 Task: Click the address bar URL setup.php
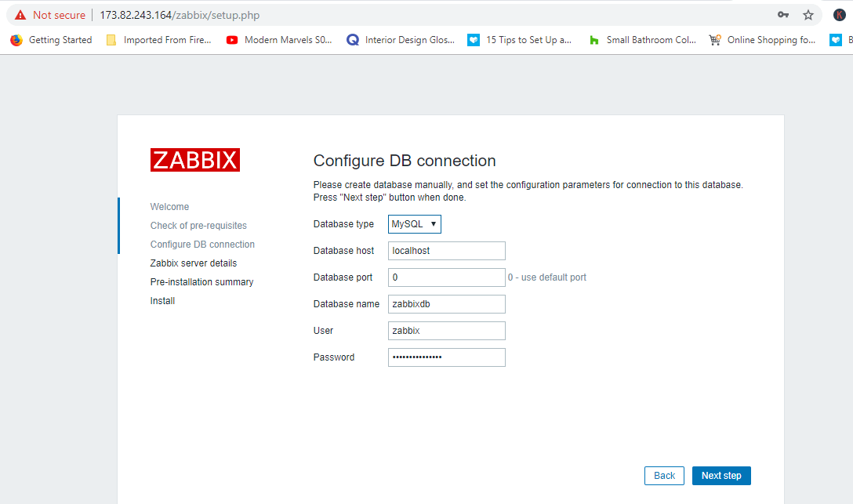point(180,15)
